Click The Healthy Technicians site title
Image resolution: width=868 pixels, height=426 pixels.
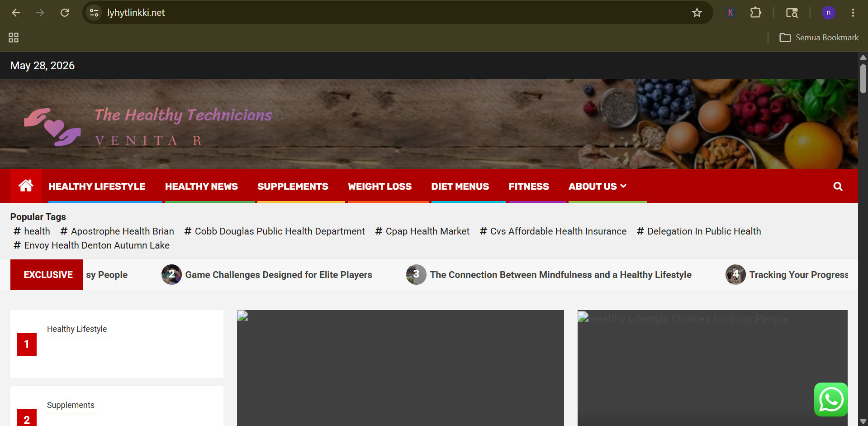tap(183, 115)
